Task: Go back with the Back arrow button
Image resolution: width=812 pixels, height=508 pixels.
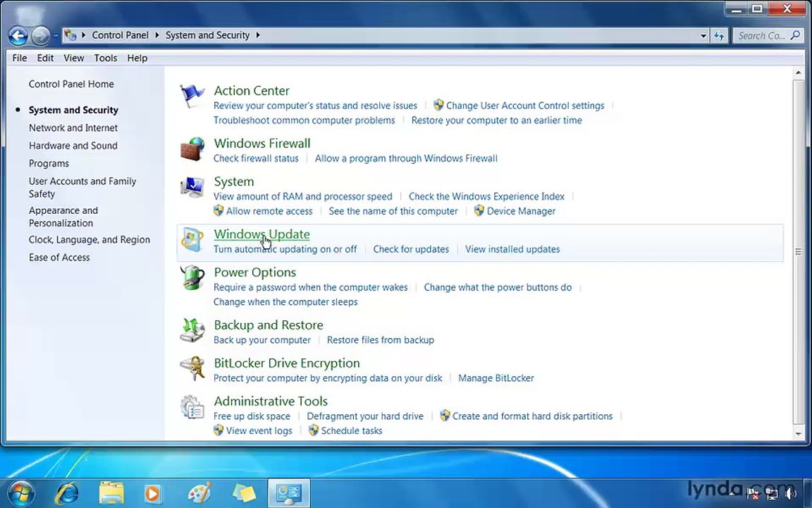Action: click(x=18, y=36)
